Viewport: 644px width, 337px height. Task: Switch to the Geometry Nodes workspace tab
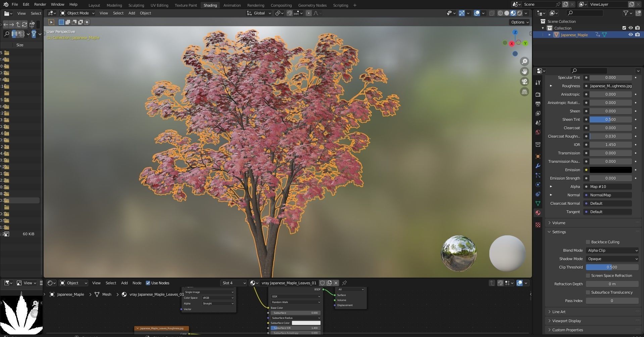312,5
